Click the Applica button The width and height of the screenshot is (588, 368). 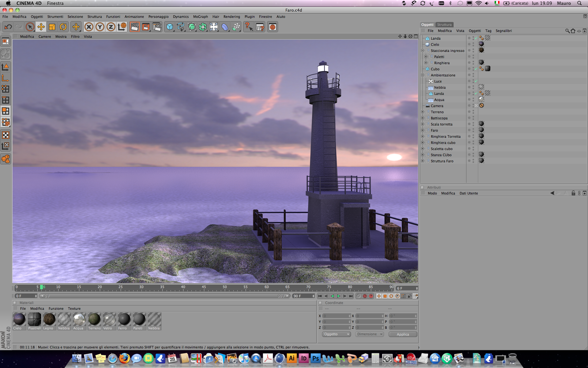[x=403, y=334]
